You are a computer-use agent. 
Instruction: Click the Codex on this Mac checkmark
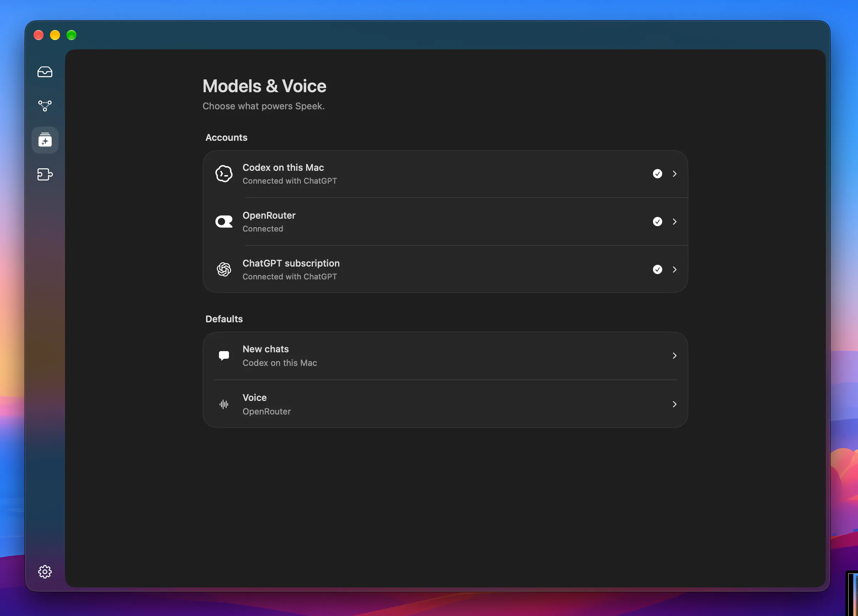coord(658,174)
